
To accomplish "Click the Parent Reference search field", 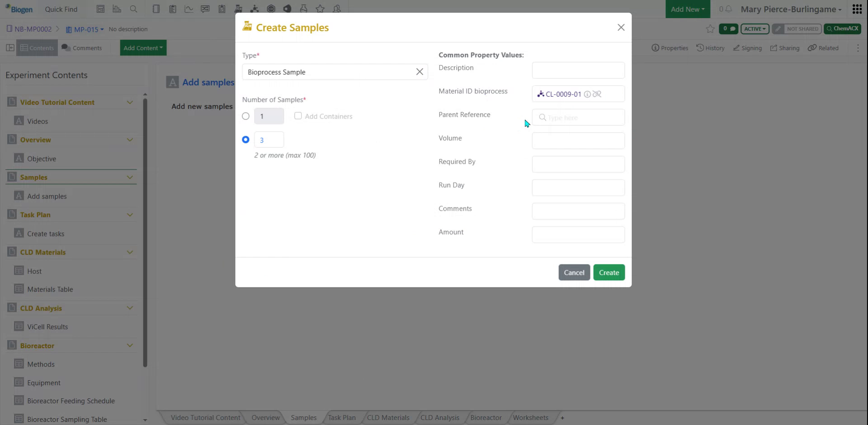I will pos(578,117).
